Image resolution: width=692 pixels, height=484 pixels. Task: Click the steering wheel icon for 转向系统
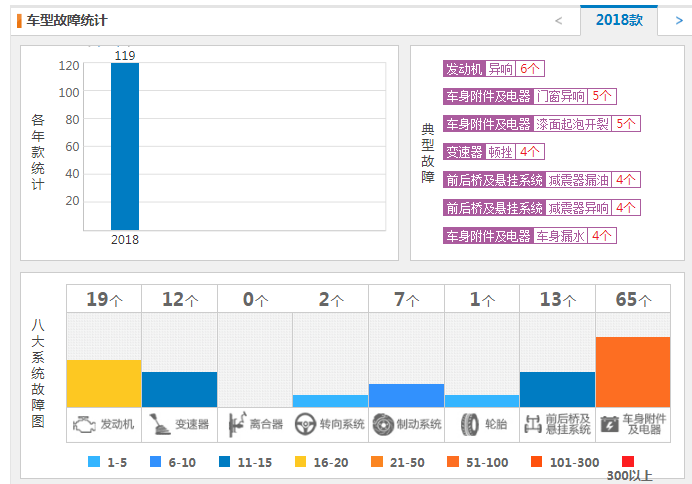tap(305, 424)
